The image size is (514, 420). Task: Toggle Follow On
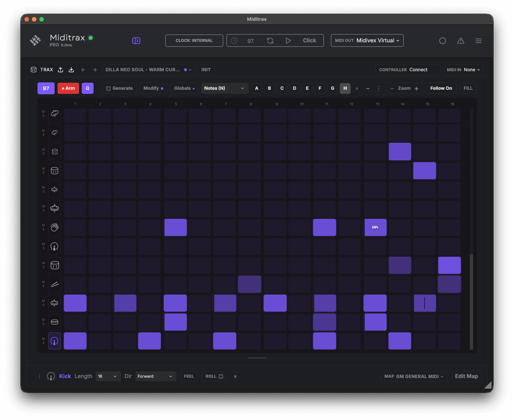click(x=441, y=88)
